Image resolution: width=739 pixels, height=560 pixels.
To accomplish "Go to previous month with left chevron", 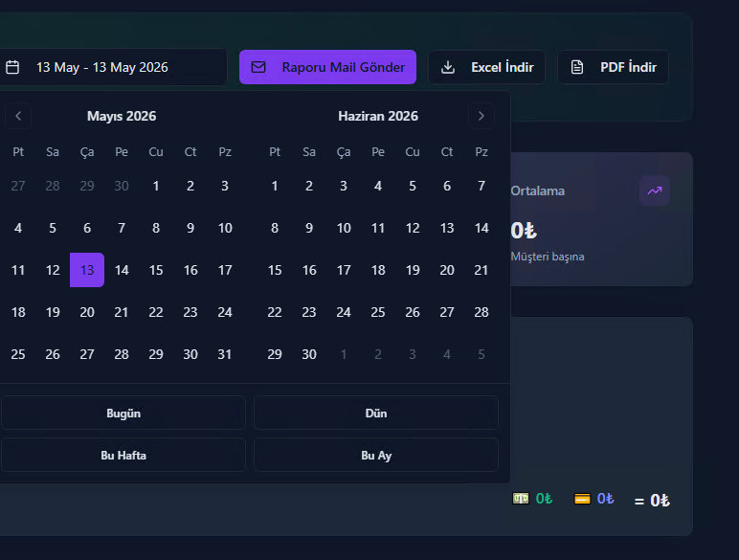I will tap(18, 116).
